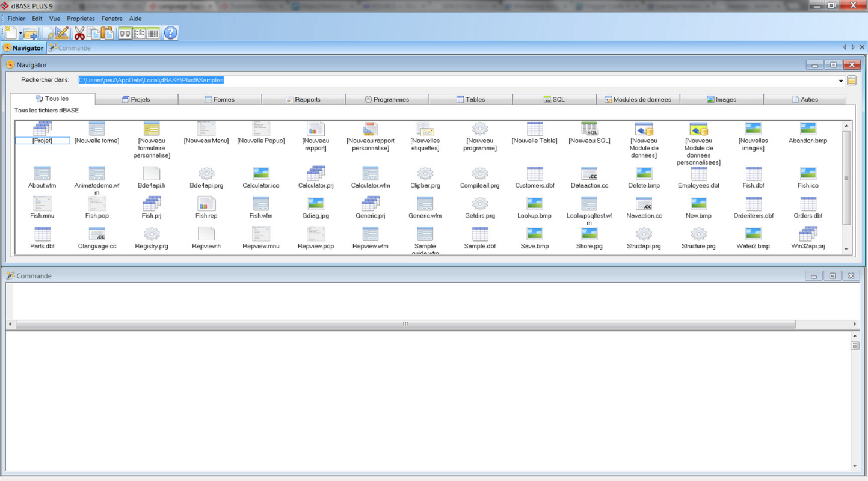Select the [Nouveau Module de donnees] icon
The width and height of the screenshot is (868, 481).
tap(644, 128)
